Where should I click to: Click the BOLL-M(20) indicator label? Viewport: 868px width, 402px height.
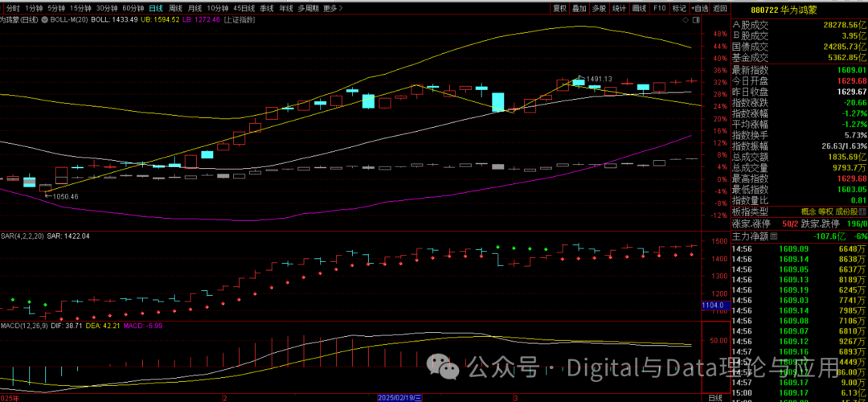click(x=68, y=19)
